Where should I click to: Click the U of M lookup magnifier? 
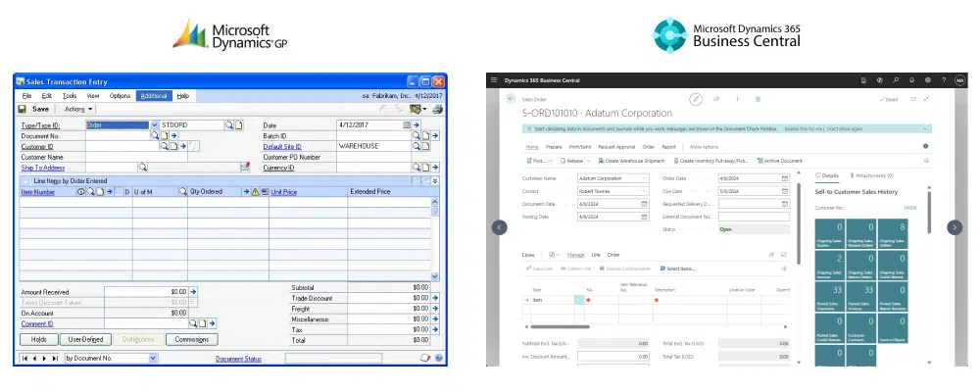[182, 192]
